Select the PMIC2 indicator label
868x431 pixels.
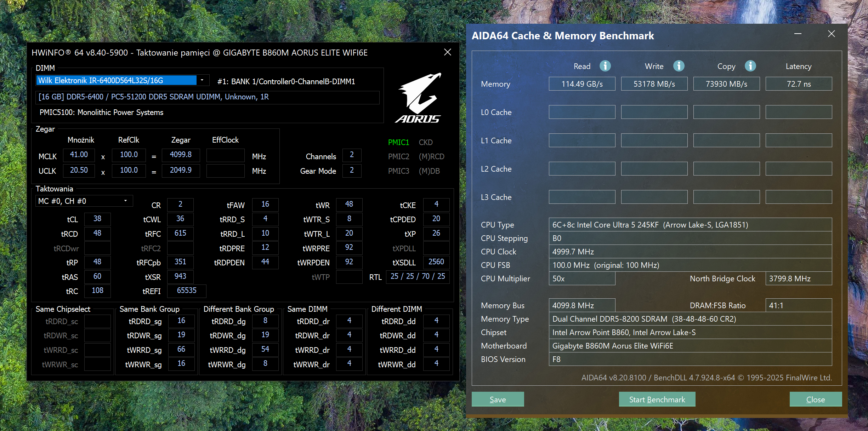[x=398, y=156]
